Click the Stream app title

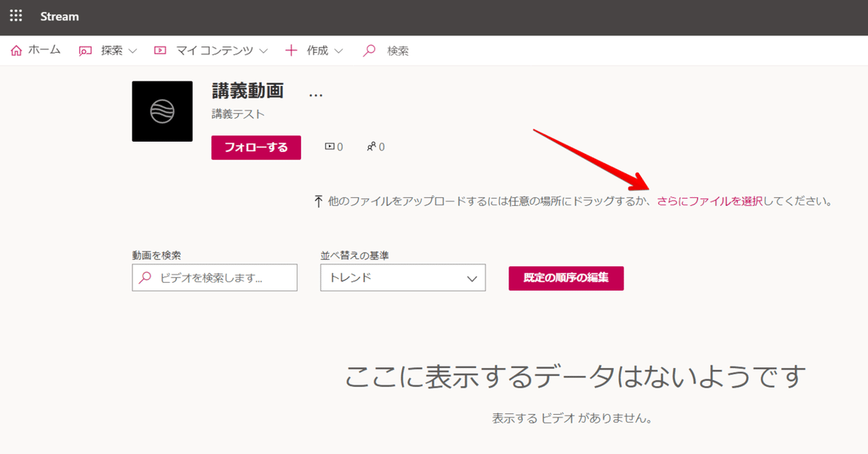click(x=60, y=17)
